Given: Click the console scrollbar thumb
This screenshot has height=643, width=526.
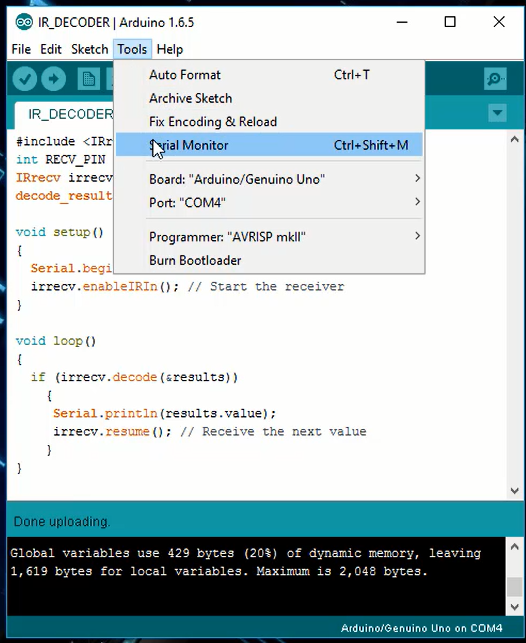Looking at the screenshot, I should coord(515,587).
